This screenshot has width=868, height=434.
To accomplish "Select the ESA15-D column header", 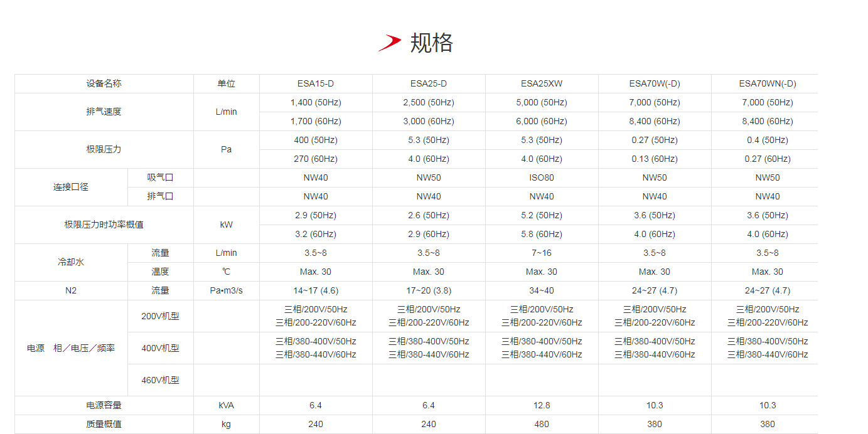I will (316, 83).
